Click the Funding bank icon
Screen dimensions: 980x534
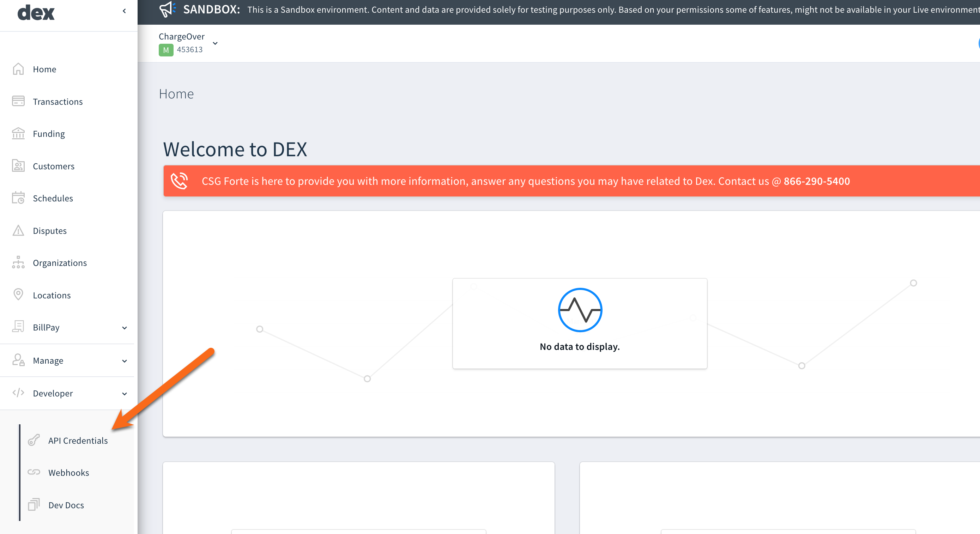point(18,133)
